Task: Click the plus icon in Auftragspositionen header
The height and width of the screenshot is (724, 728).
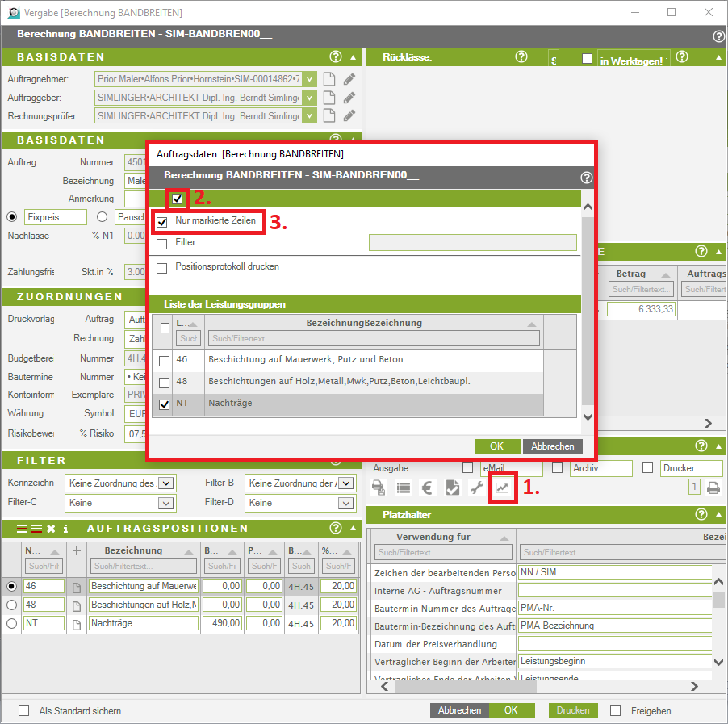Action: click(77, 550)
